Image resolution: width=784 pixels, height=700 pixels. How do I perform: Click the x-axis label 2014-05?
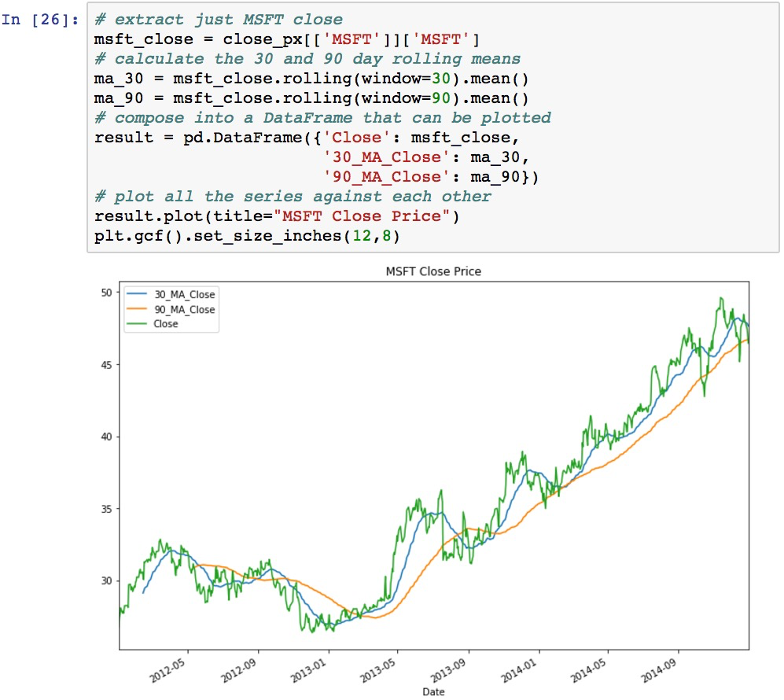point(588,670)
